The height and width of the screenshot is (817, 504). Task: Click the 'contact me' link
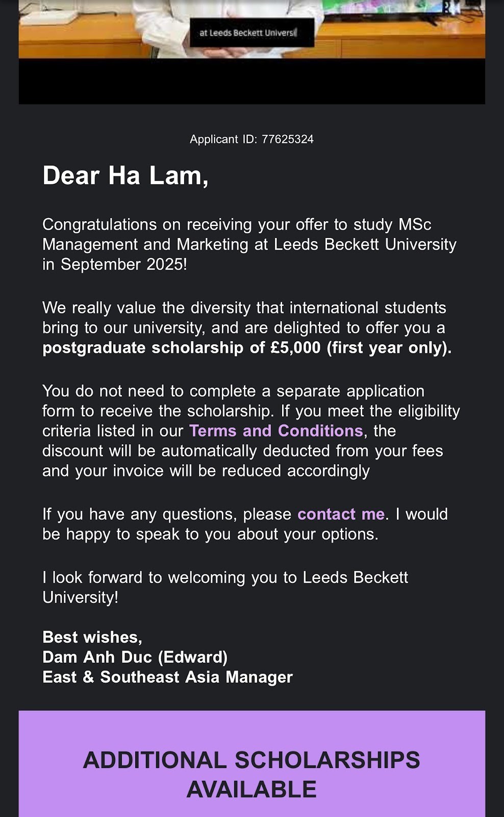coord(341,514)
